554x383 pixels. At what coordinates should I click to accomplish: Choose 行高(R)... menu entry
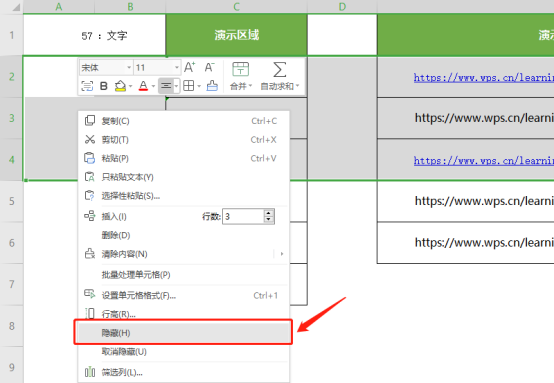[184, 314]
